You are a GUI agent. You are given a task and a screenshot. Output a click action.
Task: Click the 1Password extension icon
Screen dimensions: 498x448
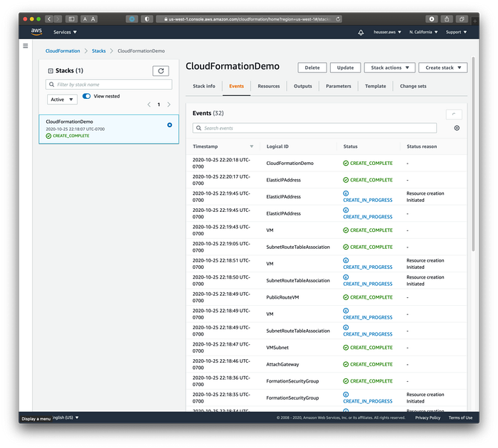pyautogui.click(x=132, y=19)
